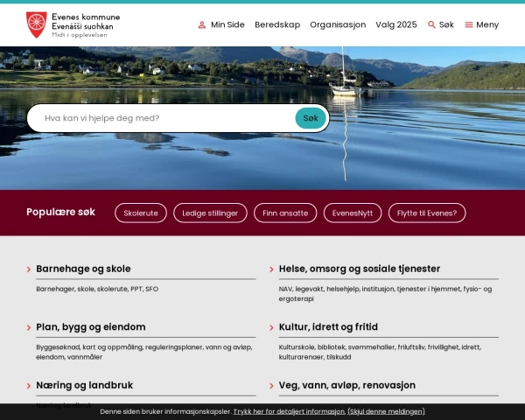Click chevron beside Helse, omsorg og sosiale tjenester
Image resolution: width=525 pixels, height=420 pixels.
[x=271, y=269]
